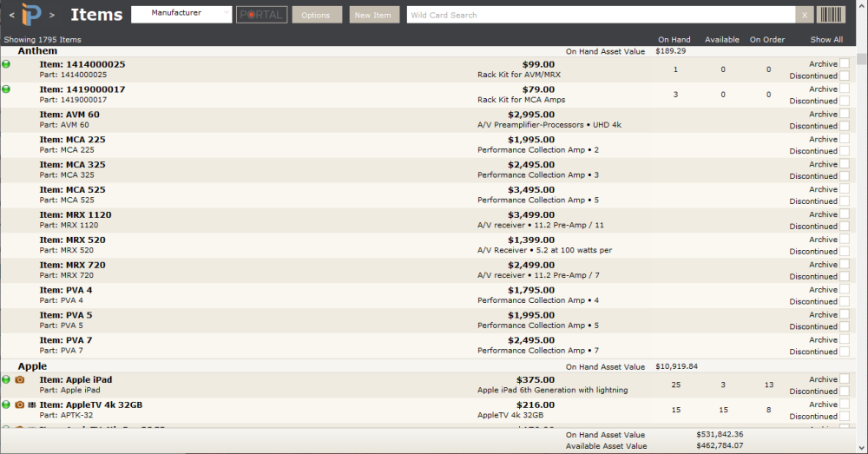Screen dimensions: 868x454
Task: Click the scrollbar down arrow
Action: point(861,448)
